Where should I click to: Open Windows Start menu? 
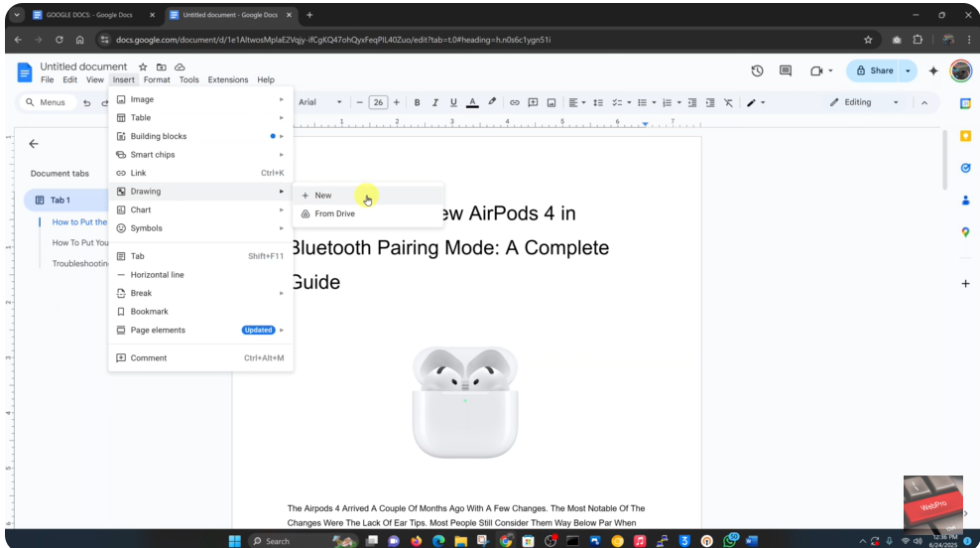pos(234,541)
